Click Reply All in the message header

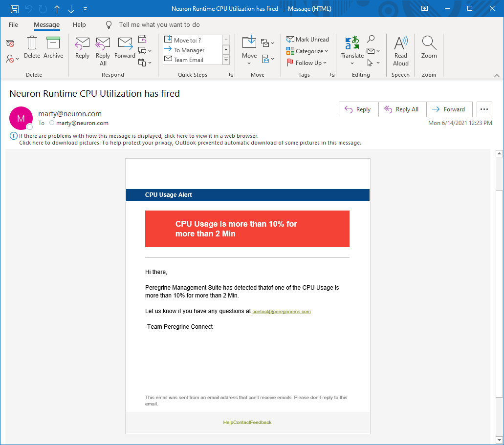point(402,109)
